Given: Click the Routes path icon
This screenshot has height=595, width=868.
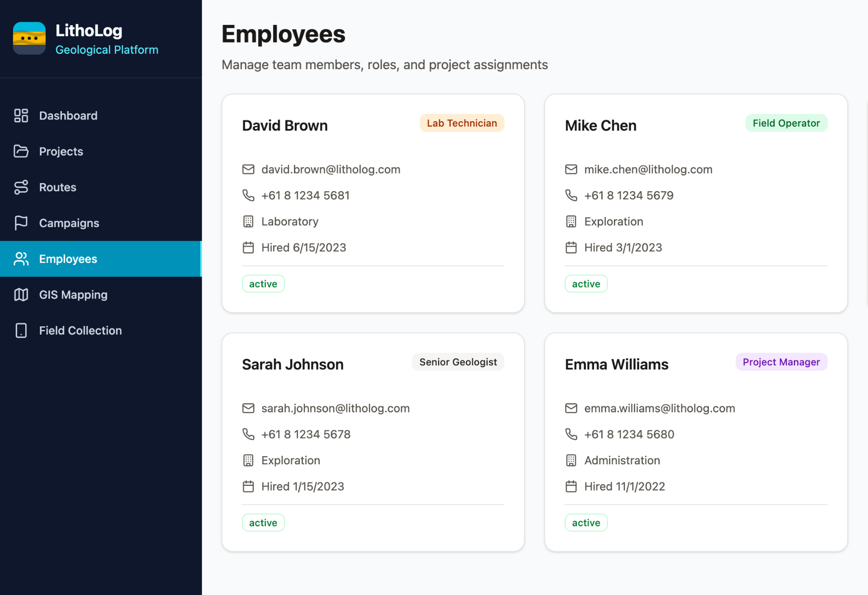Looking at the screenshot, I should [x=21, y=187].
